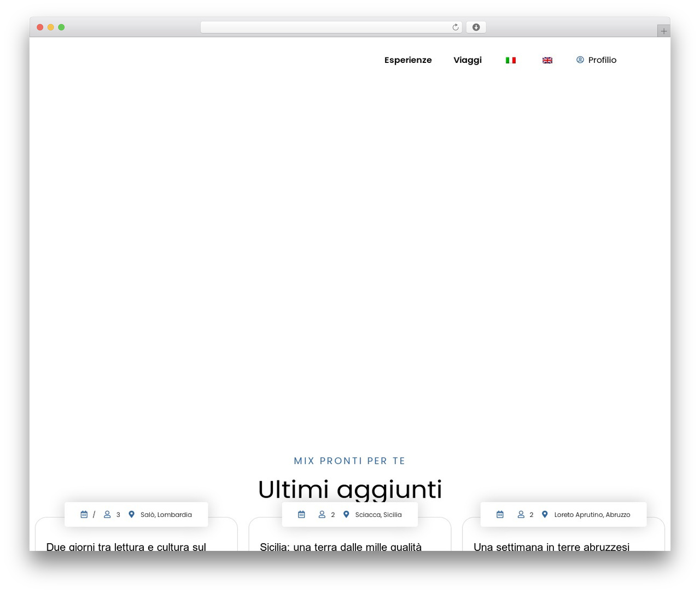Click the person icon on the Sciacca card

point(322,514)
